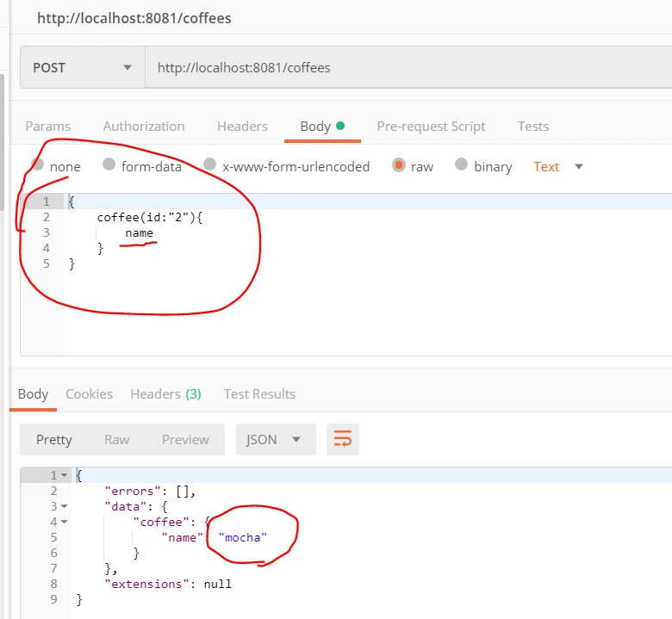672x619 pixels.
Task: Collapse the "data" fold arrow on line 3
Action: pos(65,506)
